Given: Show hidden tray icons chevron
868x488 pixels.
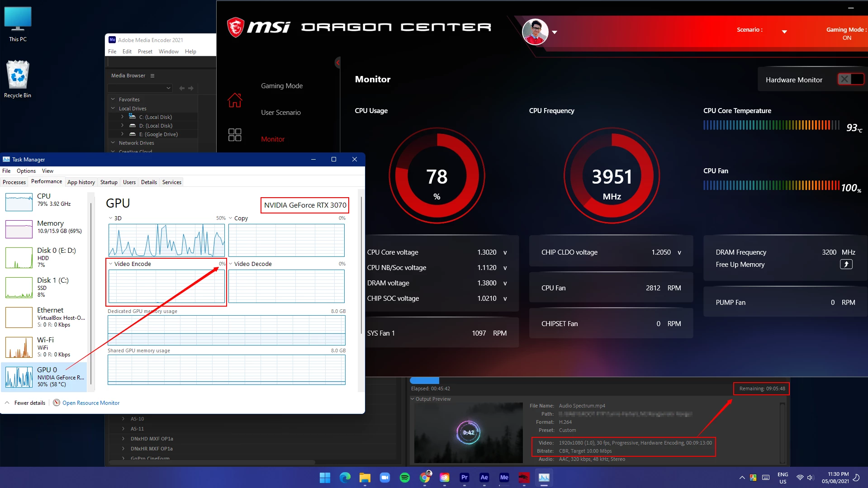Looking at the screenshot, I should (x=742, y=478).
